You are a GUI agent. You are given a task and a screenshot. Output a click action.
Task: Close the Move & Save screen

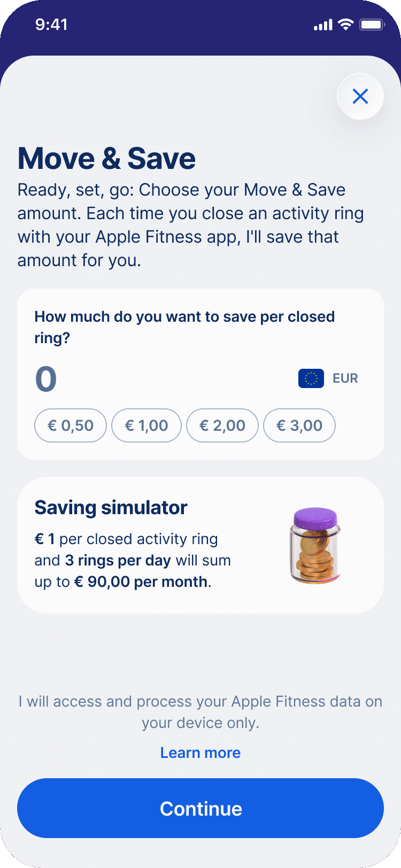(360, 96)
